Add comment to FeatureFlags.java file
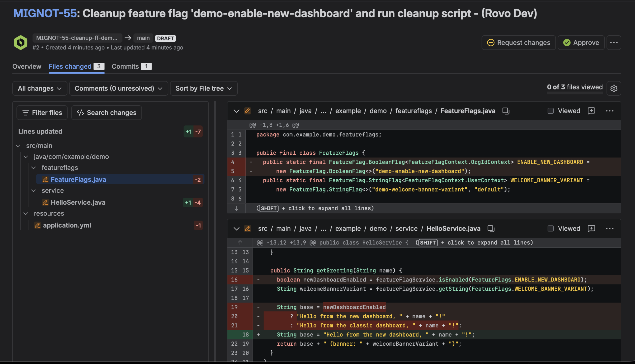The width and height of the screenshot is (635, 364). 591,111
